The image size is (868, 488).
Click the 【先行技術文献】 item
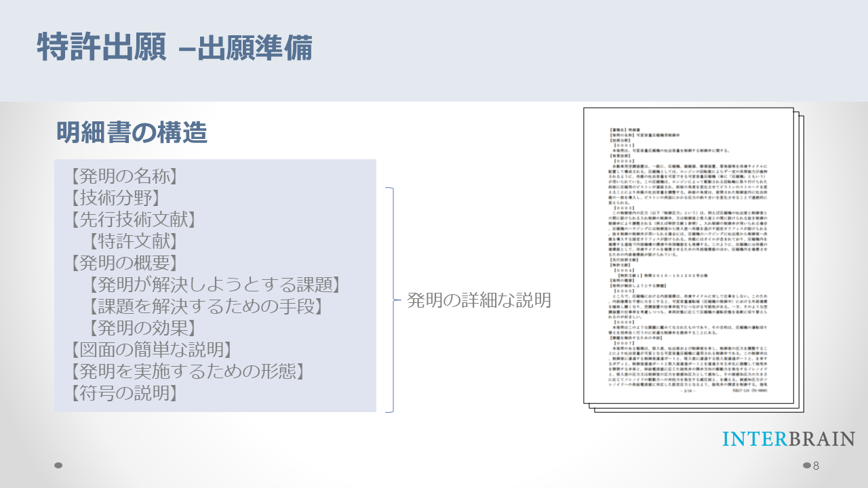[x=133, y=220]
